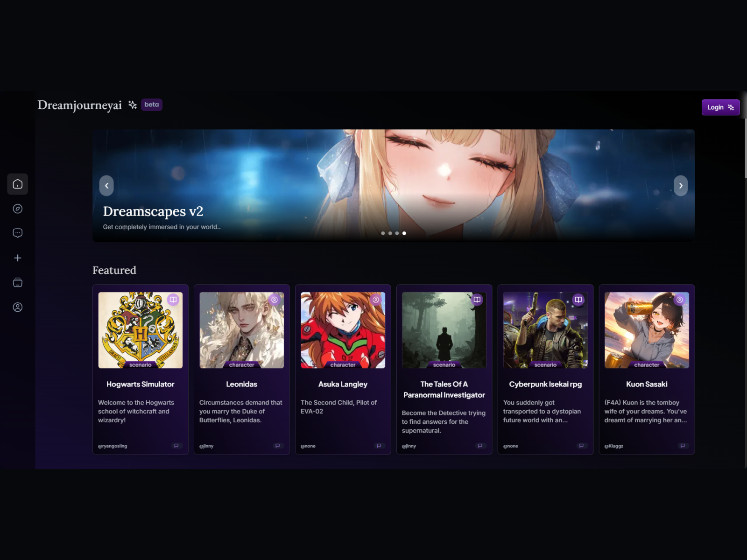
Task: Click author @ryangosling on Hogwarts card
Action: point(113,446)
